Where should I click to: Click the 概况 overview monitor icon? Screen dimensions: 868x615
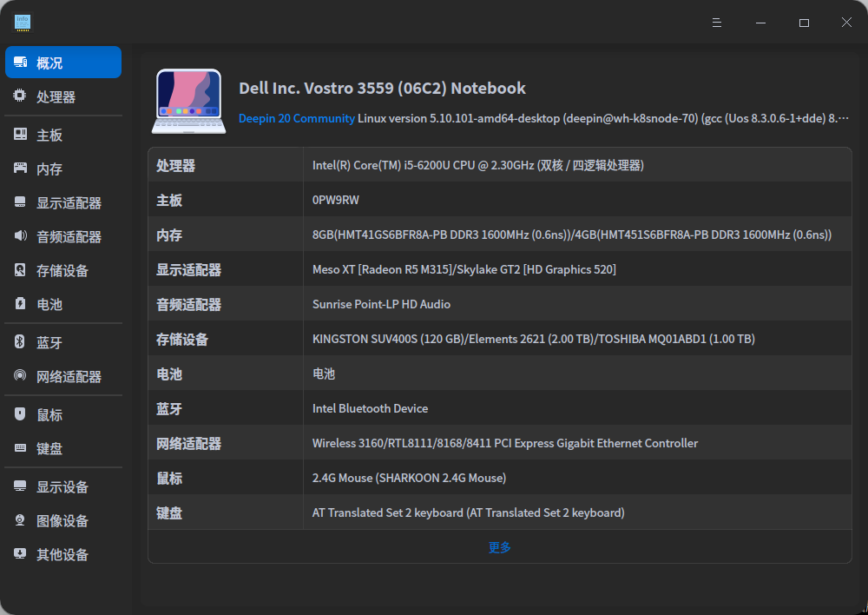tap(21, 62)
